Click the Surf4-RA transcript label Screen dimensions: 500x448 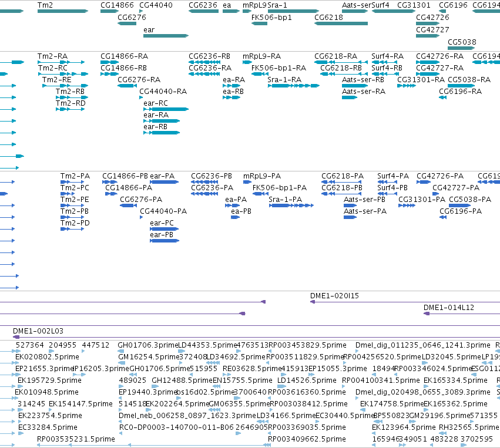tap(387, 56)
